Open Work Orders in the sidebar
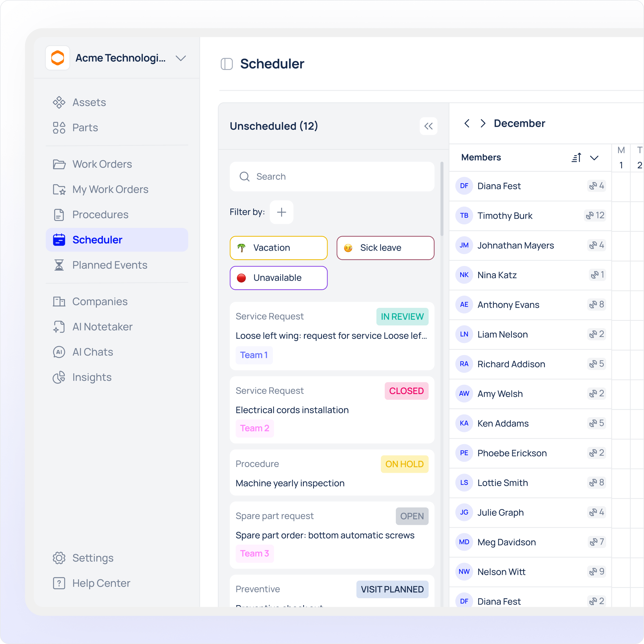The image size is (644, 644). click(102, 164)
